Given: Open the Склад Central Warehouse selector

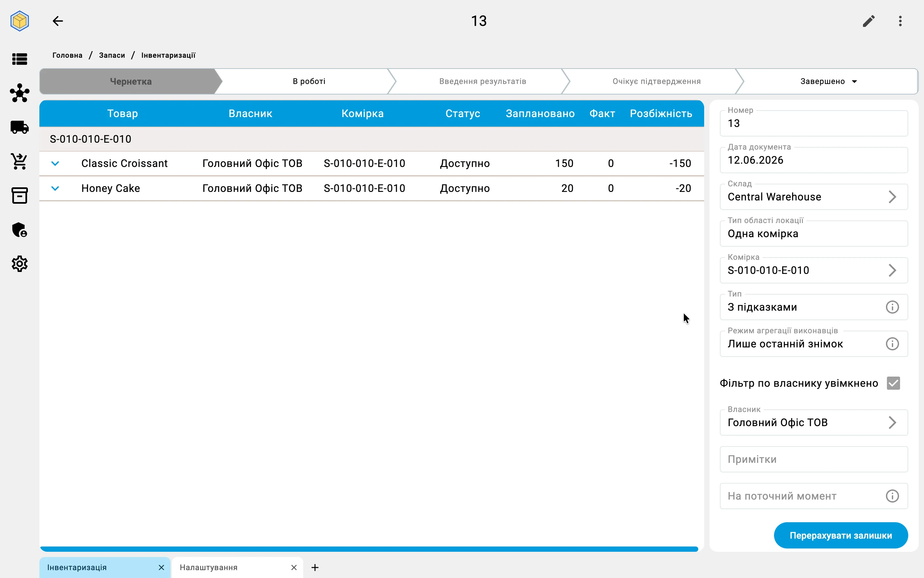Looking at the screenshot, I should (813, 197).
